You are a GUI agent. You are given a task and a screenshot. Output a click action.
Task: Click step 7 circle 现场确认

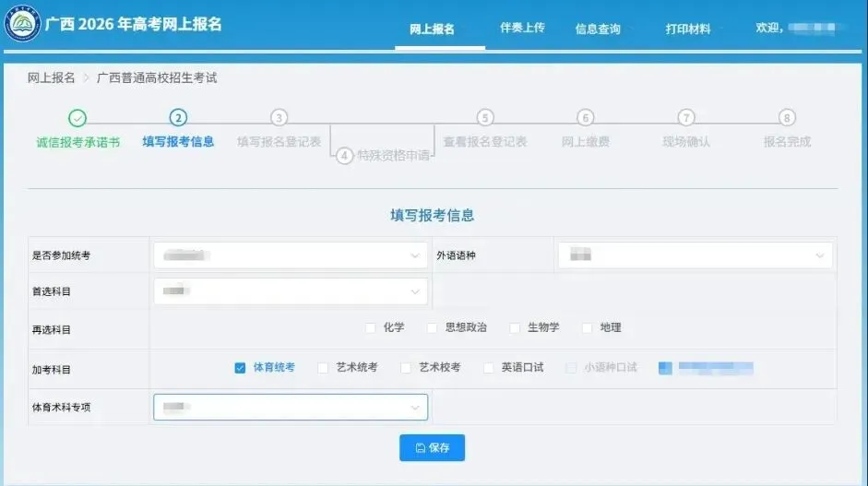coord(686,117)
